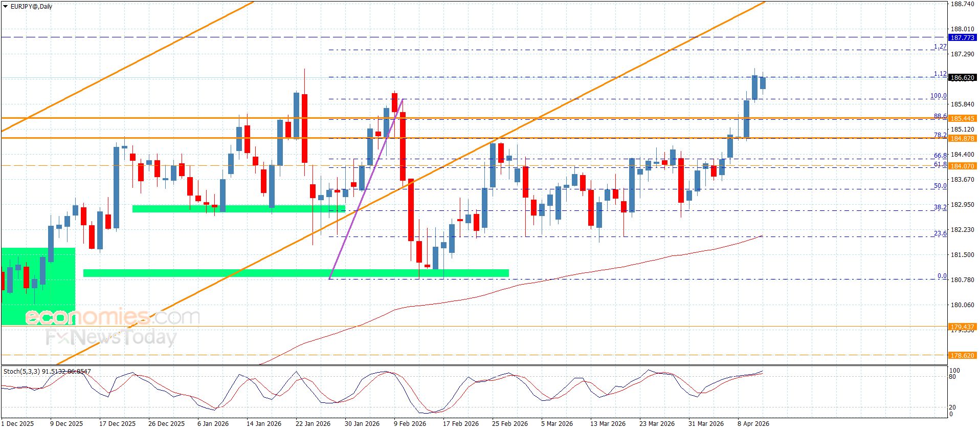Click the 14 Jan 2026 date label
This screenshot has height=430, width=980.
pos(264,424)
